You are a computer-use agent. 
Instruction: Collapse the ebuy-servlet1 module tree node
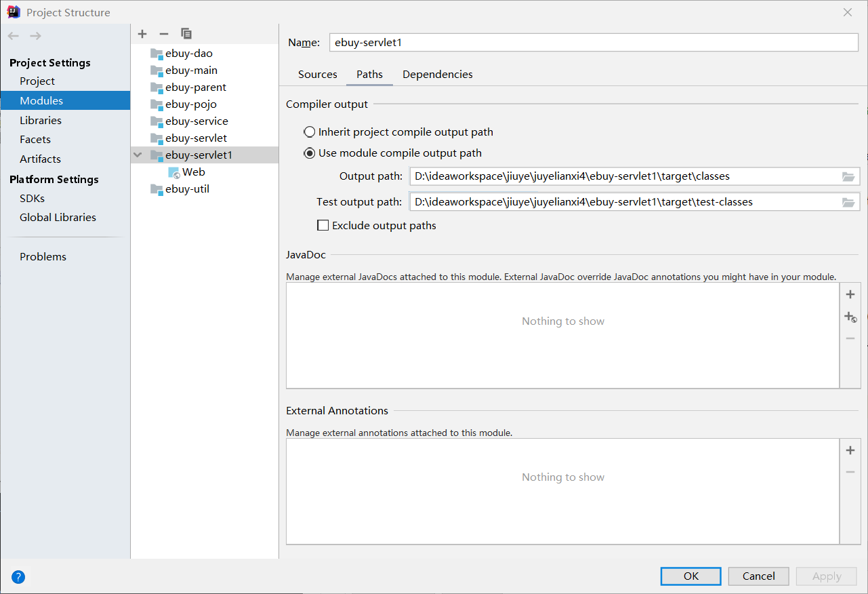pyautogui.click(x=138, y=155)
